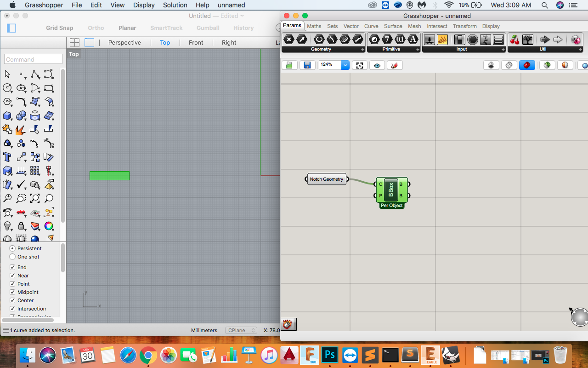Uncheck the End object snap
This screenshot has height=368, width=588.
(x=12, y=267)
